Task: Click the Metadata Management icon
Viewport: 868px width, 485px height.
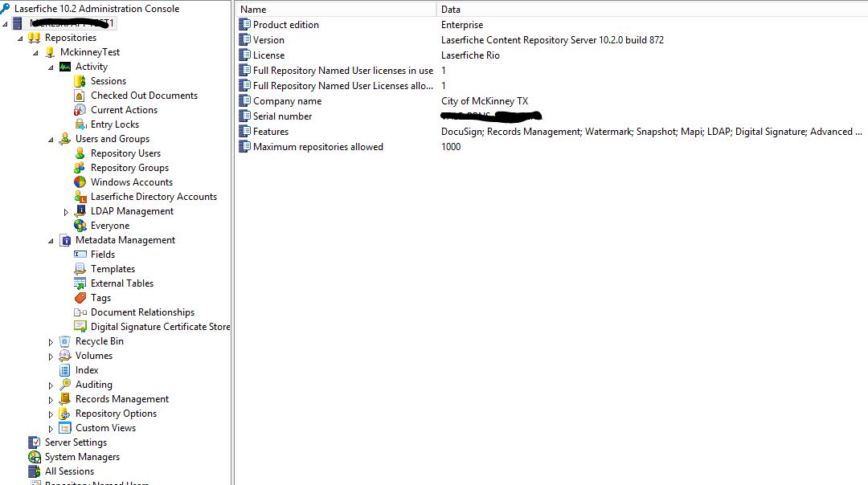Action: (x=65, y=240)
